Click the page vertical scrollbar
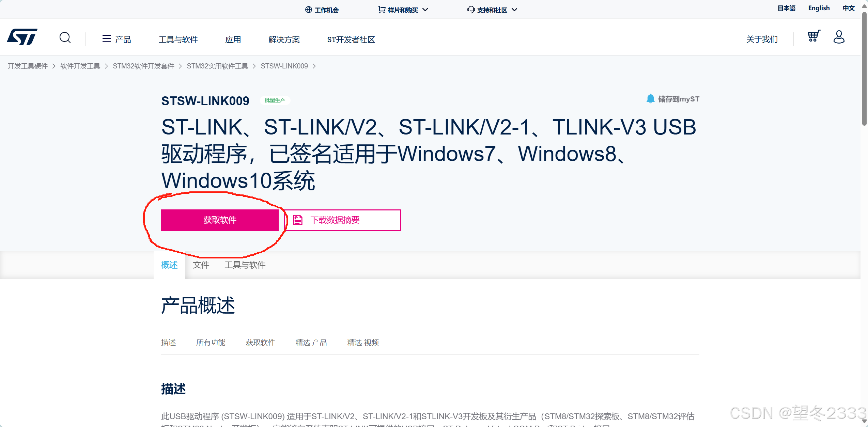Image resolution: width=868 pixels, height=427 pixels. pos(864,68)
